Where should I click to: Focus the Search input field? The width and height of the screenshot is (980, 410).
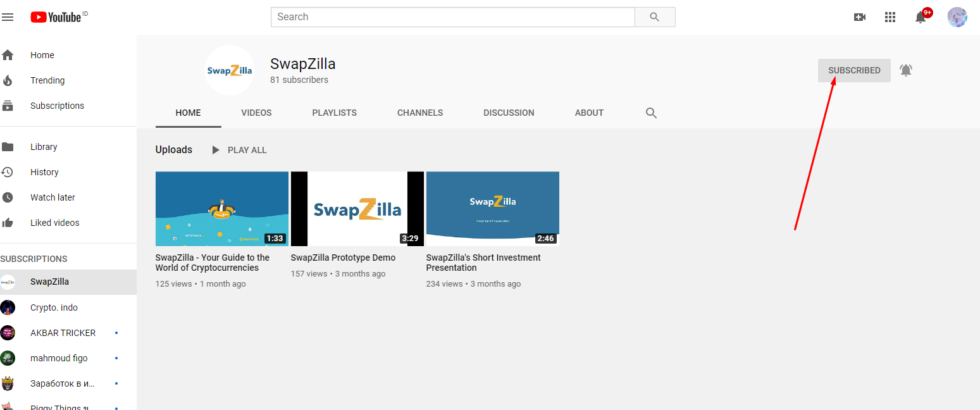point(453,17)
